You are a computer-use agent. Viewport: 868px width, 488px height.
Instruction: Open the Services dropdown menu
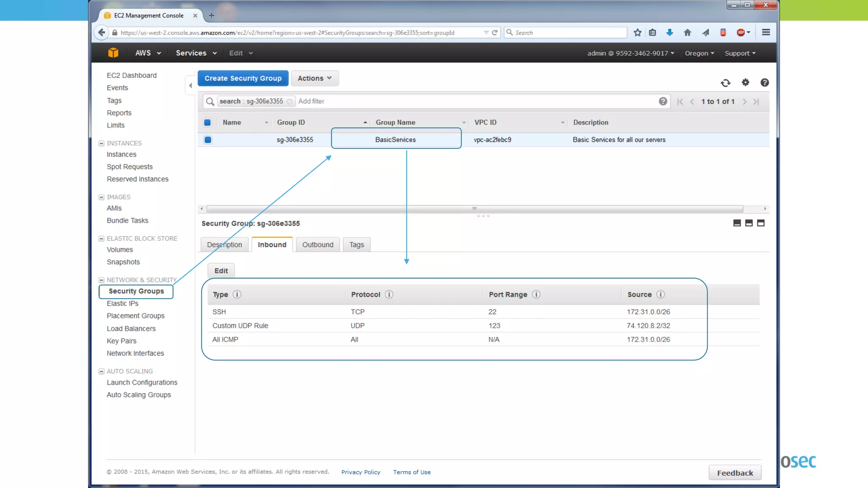pos(196,53)
